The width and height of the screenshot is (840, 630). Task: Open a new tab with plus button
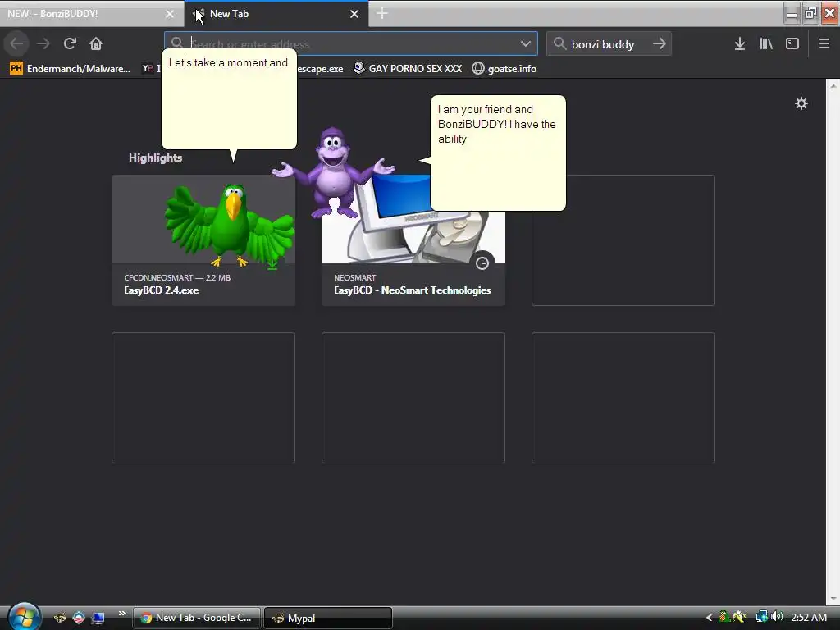coord(382,13)
